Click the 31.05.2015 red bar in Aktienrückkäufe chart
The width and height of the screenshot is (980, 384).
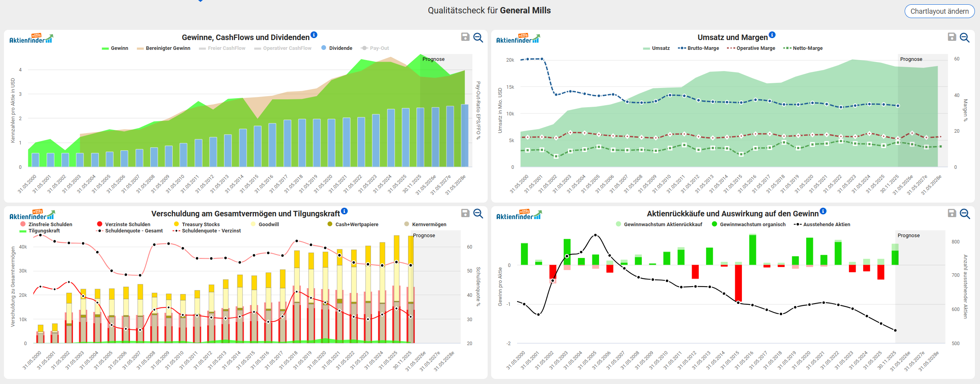tap(738, 283)
